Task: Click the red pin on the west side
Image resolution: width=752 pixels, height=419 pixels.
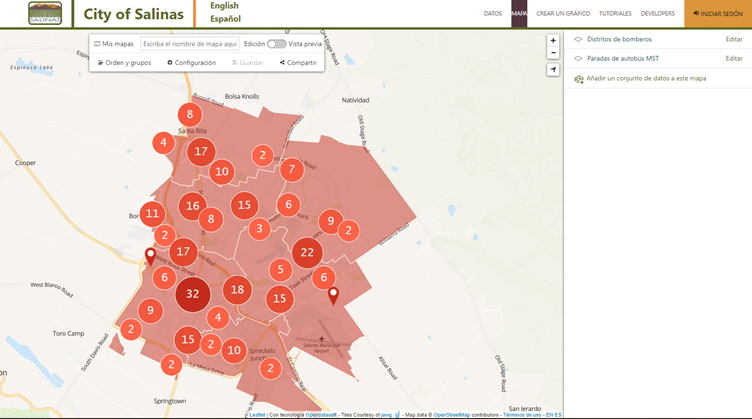Action: (150, 257)
